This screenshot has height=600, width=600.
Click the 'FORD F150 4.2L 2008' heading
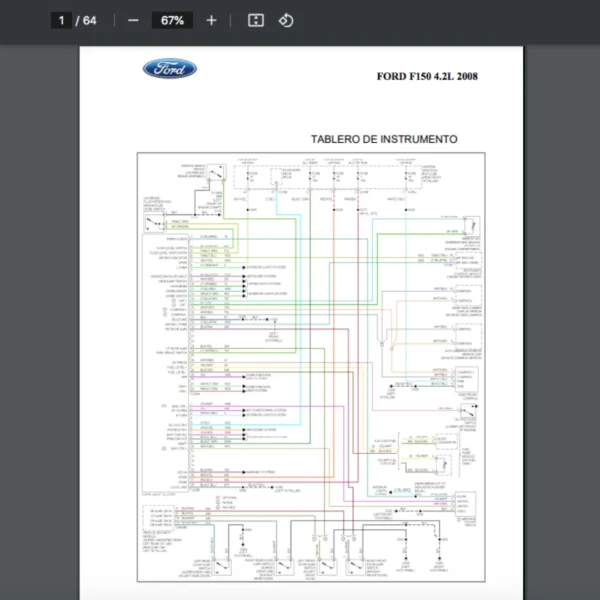(x=427, y=76)
